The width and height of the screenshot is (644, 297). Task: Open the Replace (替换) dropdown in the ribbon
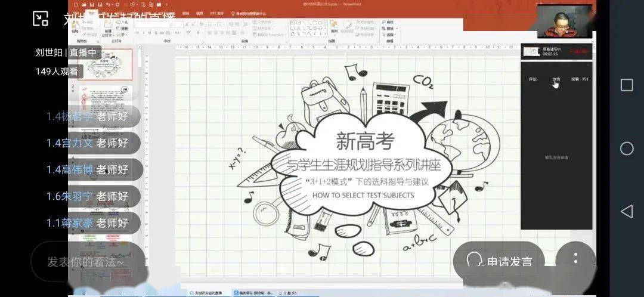click(x=389, y=29)
